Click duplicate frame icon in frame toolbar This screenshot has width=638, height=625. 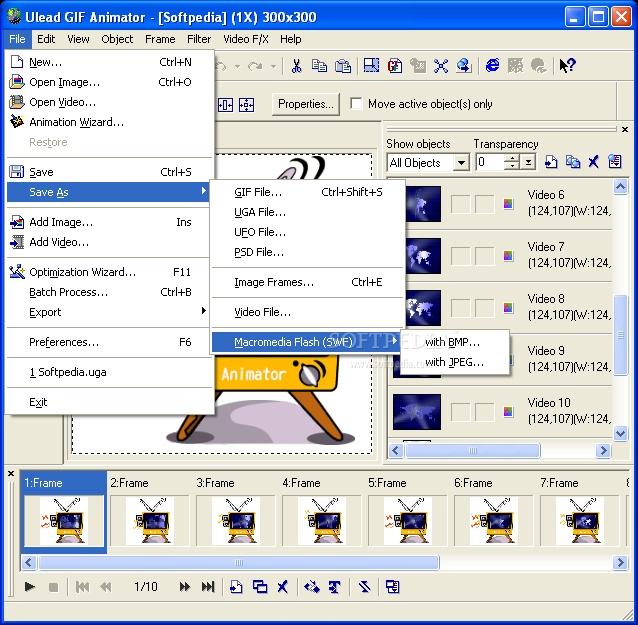260,587
